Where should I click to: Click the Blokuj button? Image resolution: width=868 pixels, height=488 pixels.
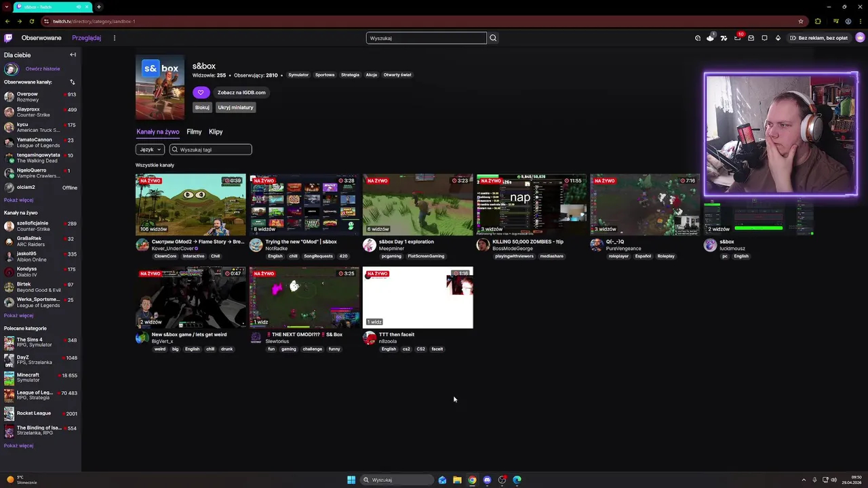tap(202, 107)
